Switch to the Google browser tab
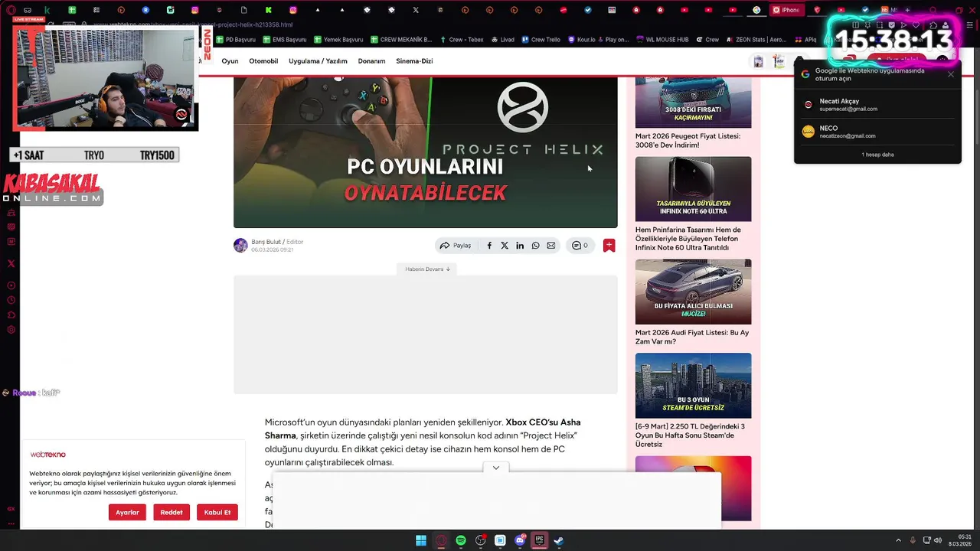This screenshot has height=551, width=980. click(x=756, y=10)
